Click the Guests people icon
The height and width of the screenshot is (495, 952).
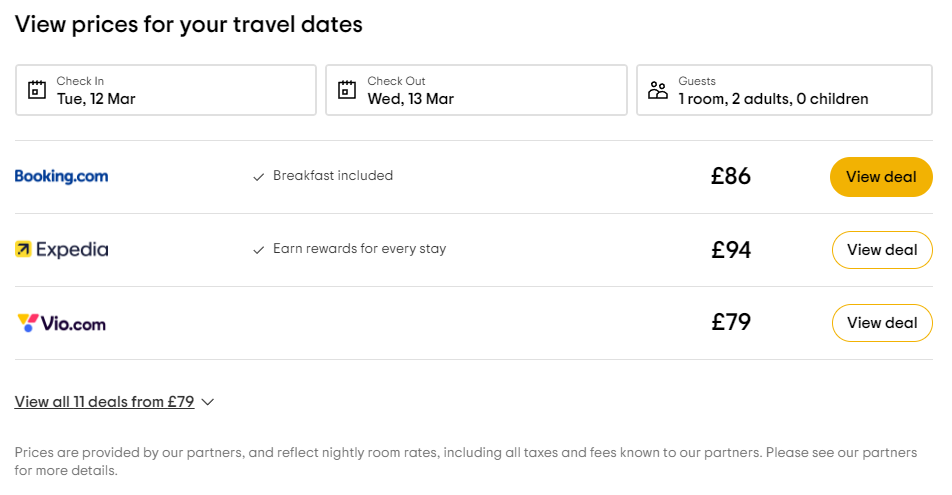coord(657,90)
